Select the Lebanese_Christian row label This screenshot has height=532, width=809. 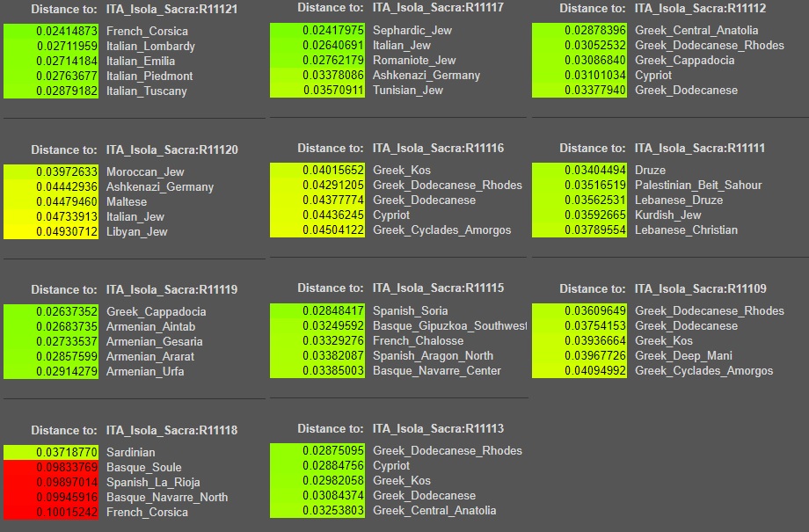tap(686, 230)
